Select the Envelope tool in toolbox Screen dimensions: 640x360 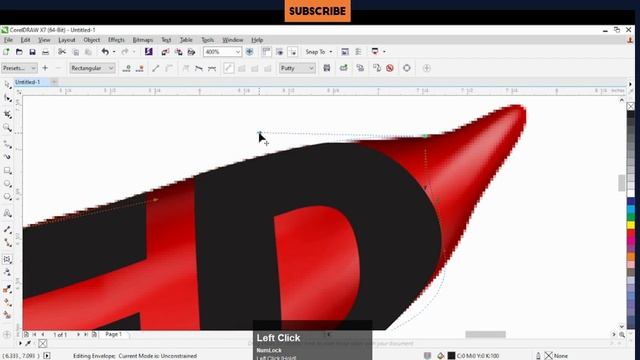coord(7,259)
